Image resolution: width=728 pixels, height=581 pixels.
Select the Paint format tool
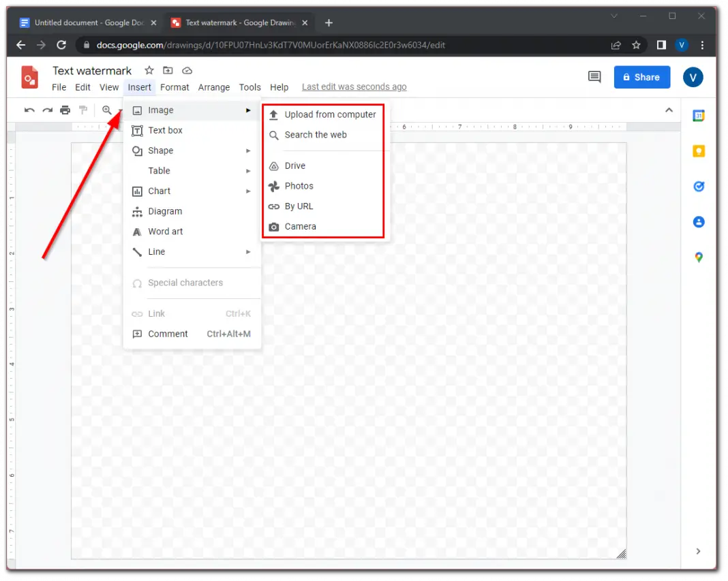point(82,110)
